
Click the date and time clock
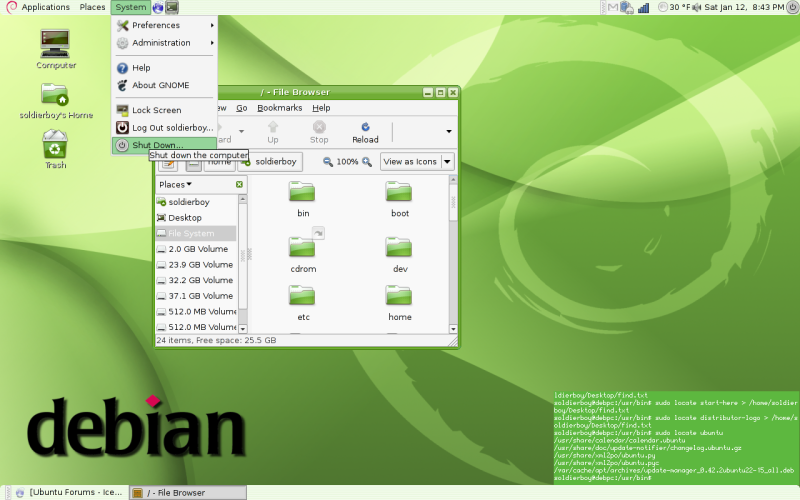coord(744,7)
